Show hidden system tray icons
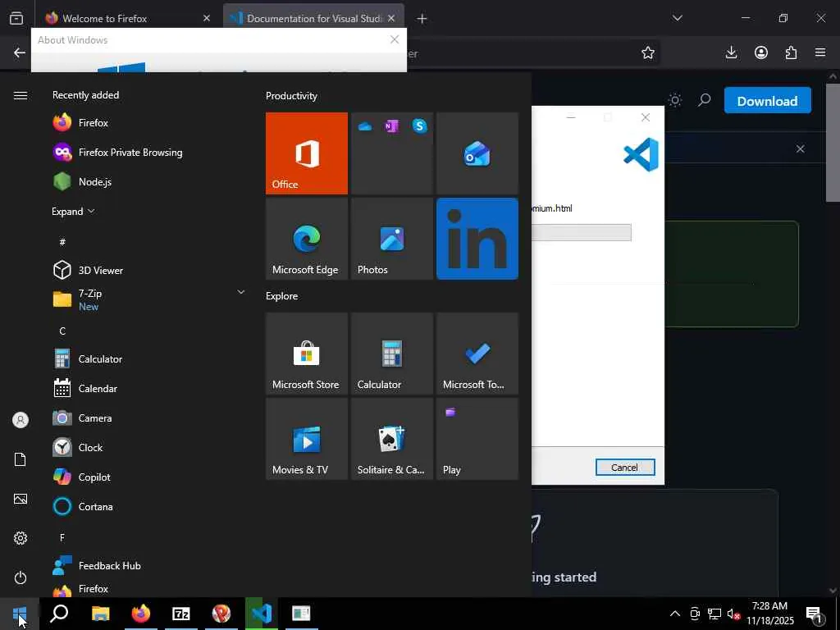Screen dimensions: 840x630 [675, 614]
